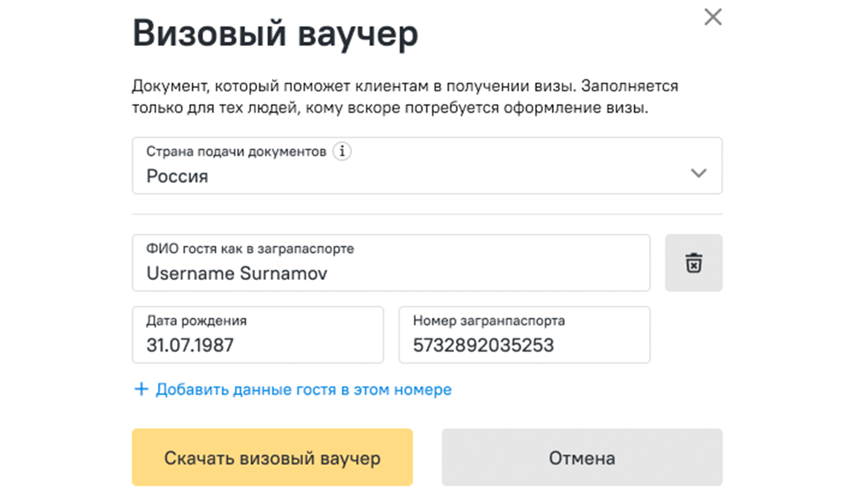Click the Страна подачи документов label

tap(236, 152)
